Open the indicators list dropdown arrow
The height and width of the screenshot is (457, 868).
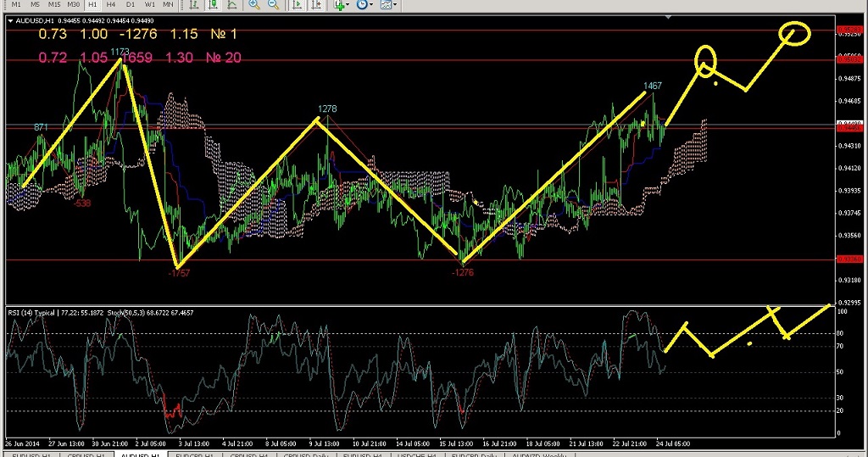(x=349, y=5)
